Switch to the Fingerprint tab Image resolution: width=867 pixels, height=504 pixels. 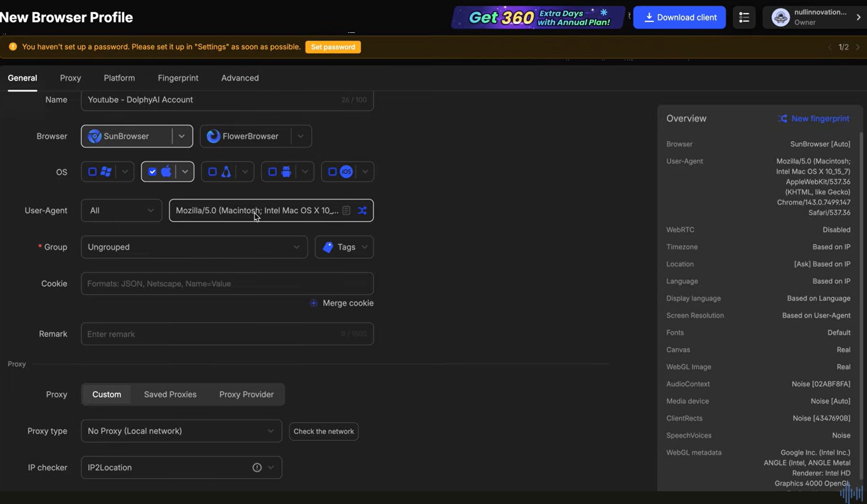click(178, 78)
